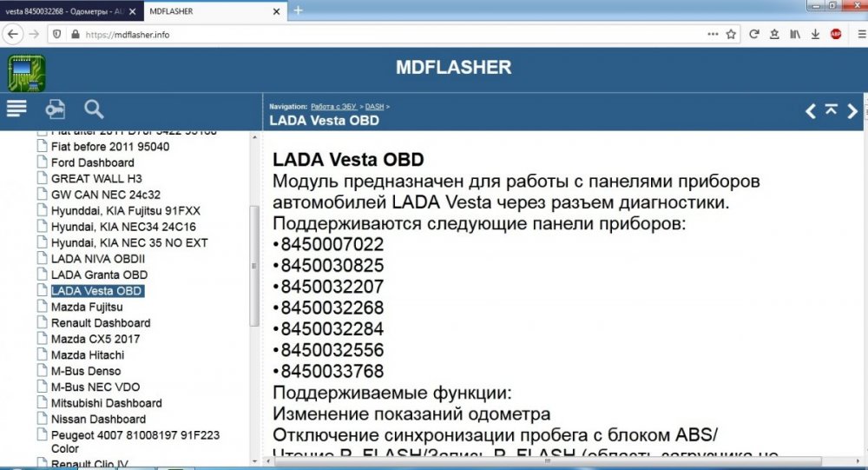Open Mazda Hitachi topic
This screenshot has width=868, height=470.
88,355
